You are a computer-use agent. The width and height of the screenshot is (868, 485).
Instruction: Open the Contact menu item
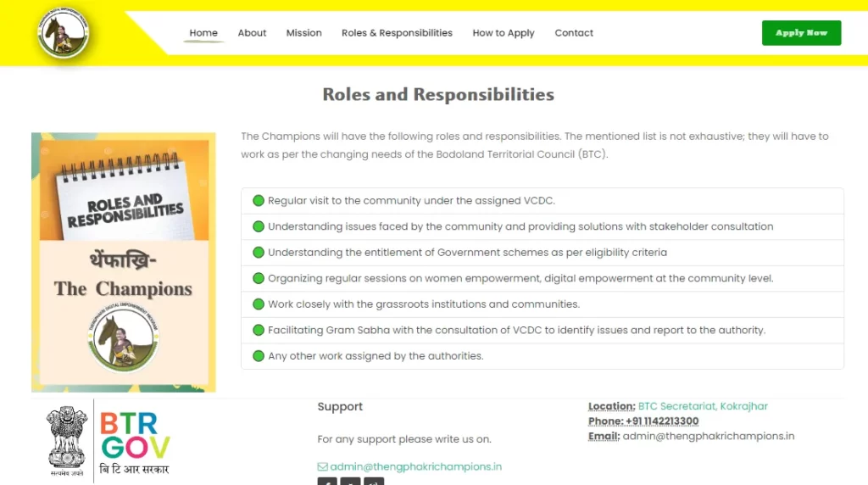[x=574, y=33]
